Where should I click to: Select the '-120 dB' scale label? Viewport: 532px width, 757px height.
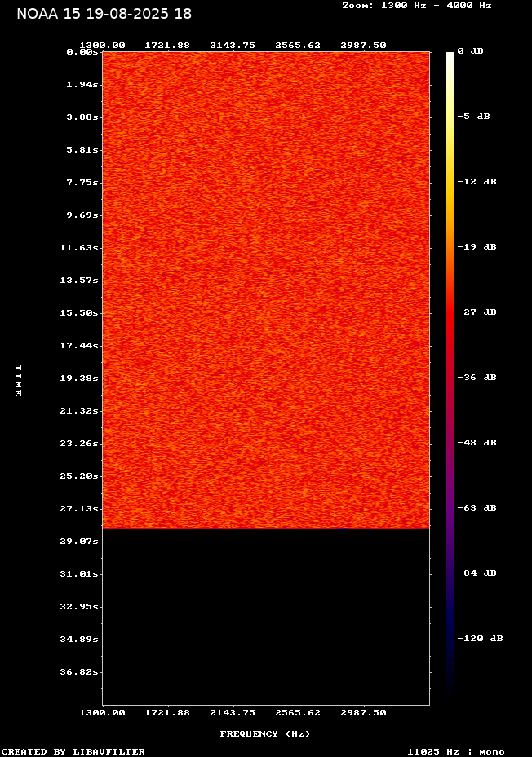pos(481,638)
